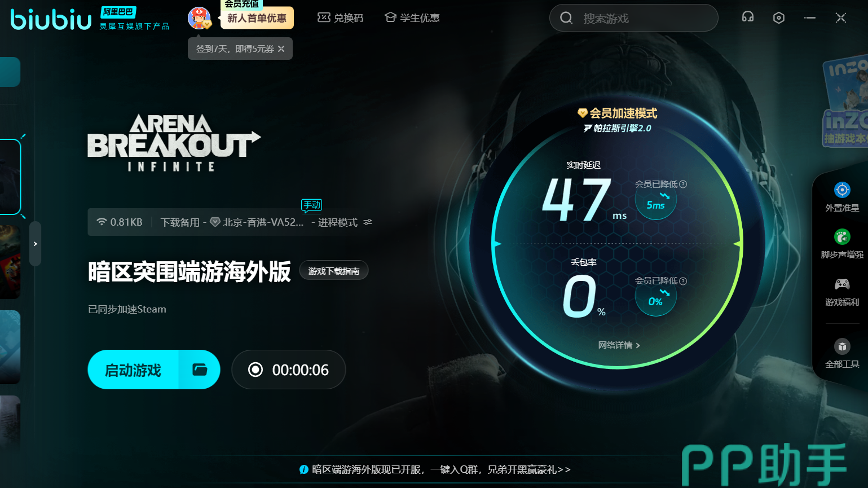
Task: Open the customer service headset icon
Action: [x=748, y=17]
